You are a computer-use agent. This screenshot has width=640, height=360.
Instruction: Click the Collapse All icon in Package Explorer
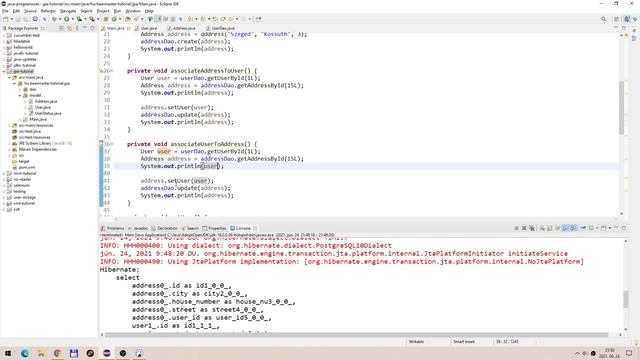62,28
